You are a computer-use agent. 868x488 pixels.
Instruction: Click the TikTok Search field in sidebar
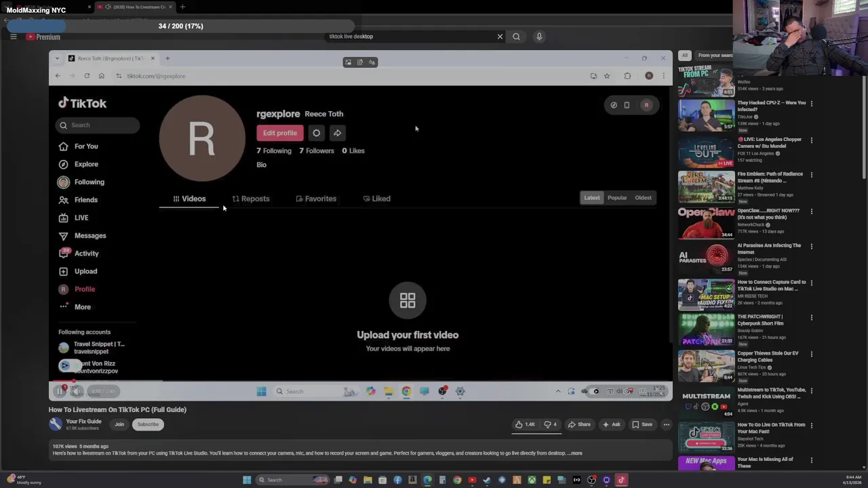(98, 125)
